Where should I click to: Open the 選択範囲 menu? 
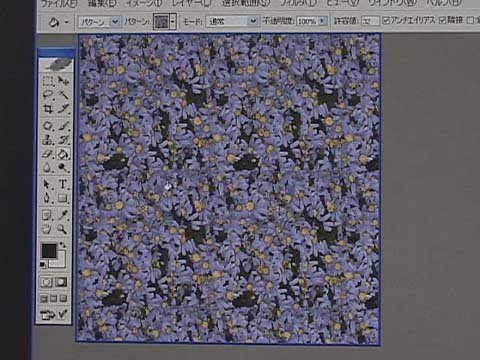[246, 3]
